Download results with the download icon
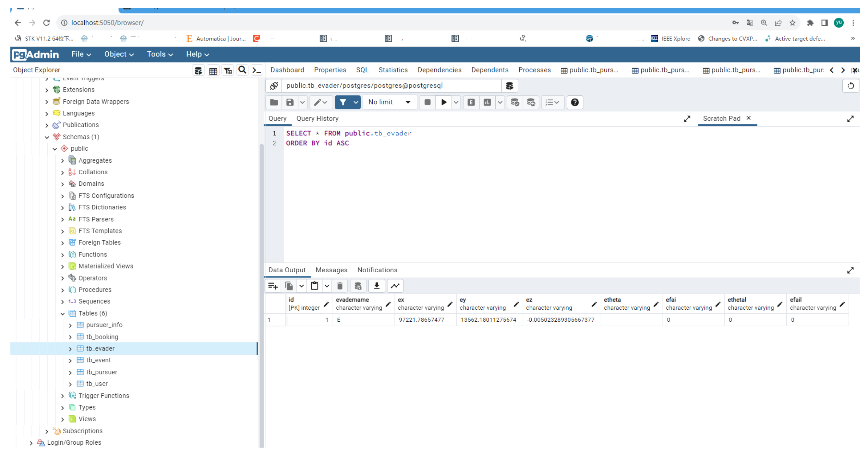The height and width of the screenshot is (458, 868). (377, 286)
